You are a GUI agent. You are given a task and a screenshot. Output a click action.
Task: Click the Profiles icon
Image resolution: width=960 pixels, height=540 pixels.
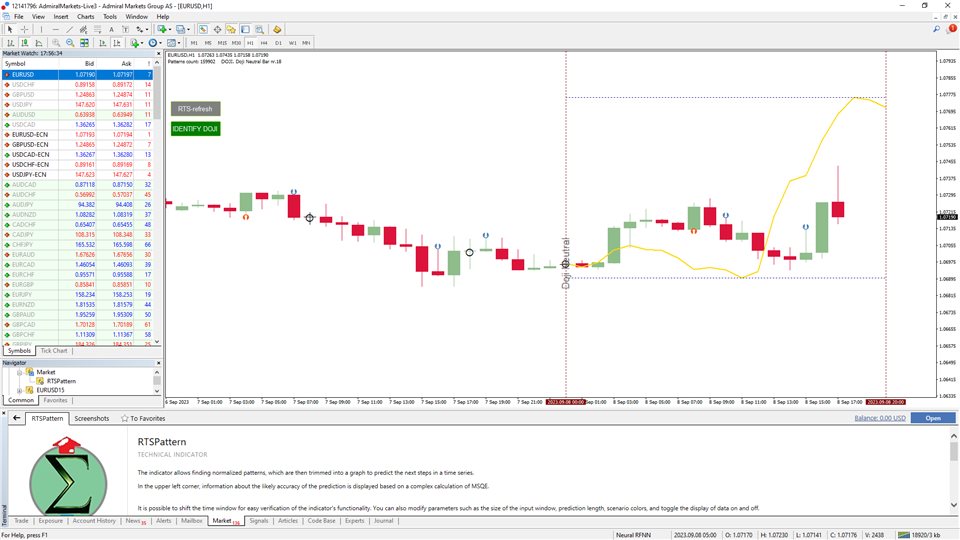point(181,29)
